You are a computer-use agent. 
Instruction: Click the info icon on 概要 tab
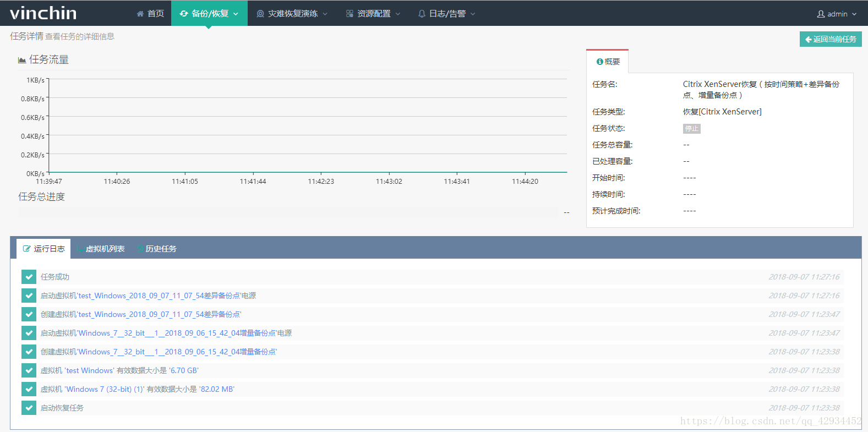coord(600,62)
